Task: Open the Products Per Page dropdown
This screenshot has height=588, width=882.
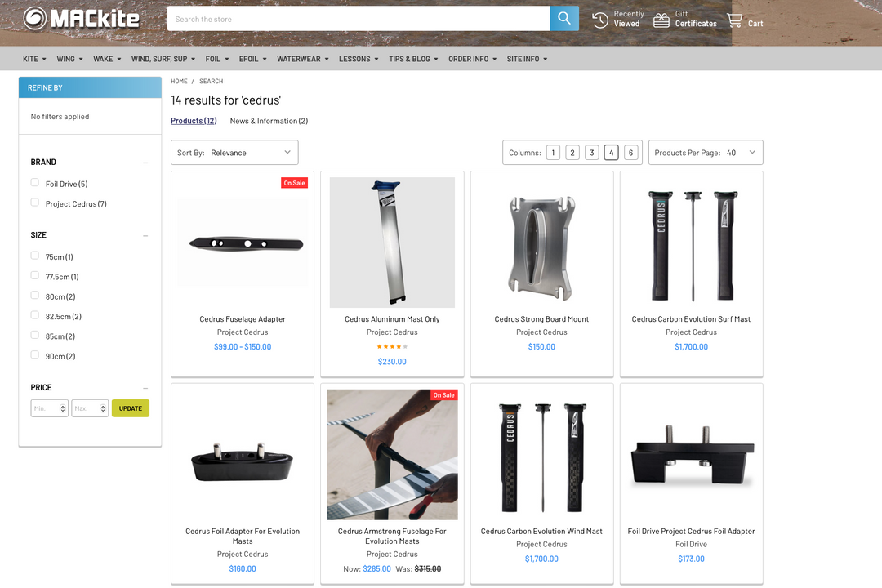Action: tap(706, 153)
